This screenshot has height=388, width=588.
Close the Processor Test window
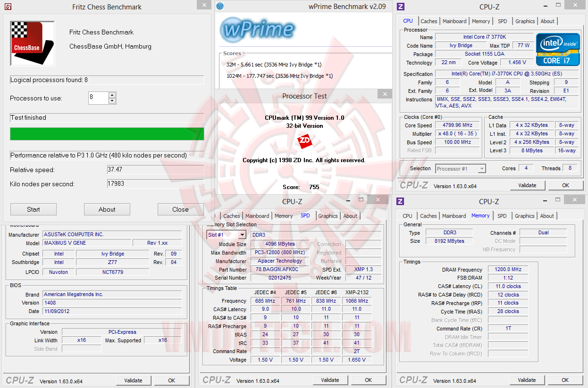(385, 94)
